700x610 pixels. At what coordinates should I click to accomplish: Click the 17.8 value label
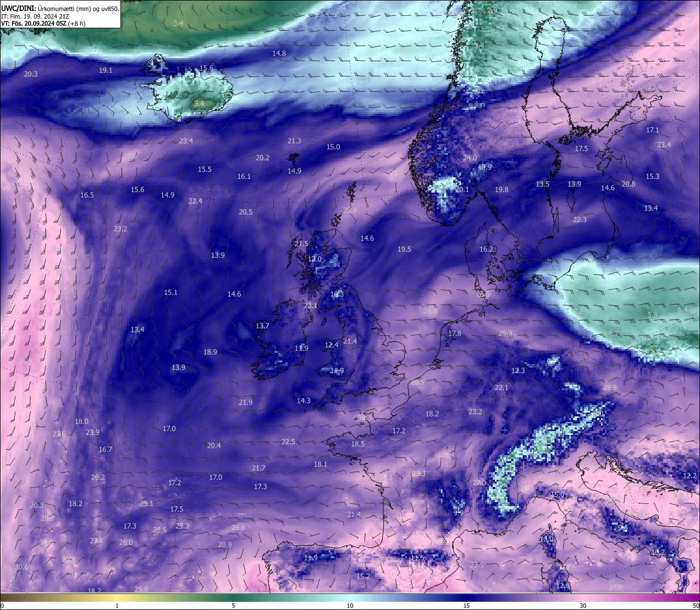(x=454, y=334)
